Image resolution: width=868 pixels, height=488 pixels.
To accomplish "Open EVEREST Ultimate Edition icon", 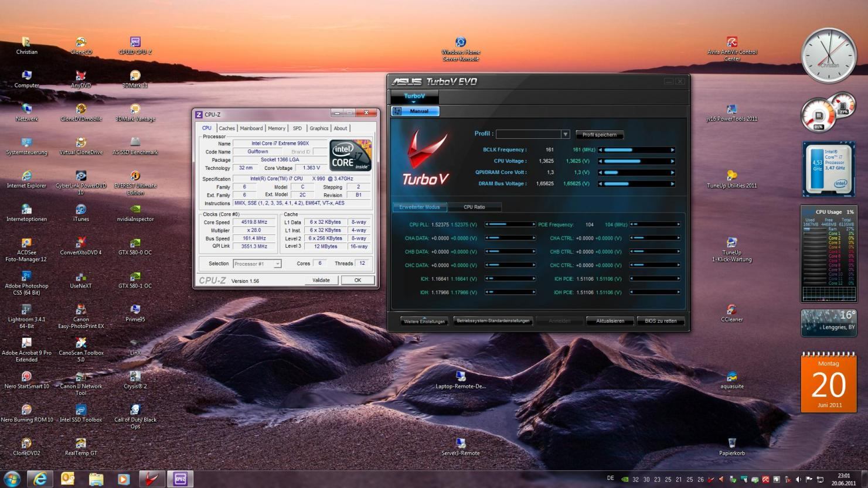I will [x=135, y=183].
